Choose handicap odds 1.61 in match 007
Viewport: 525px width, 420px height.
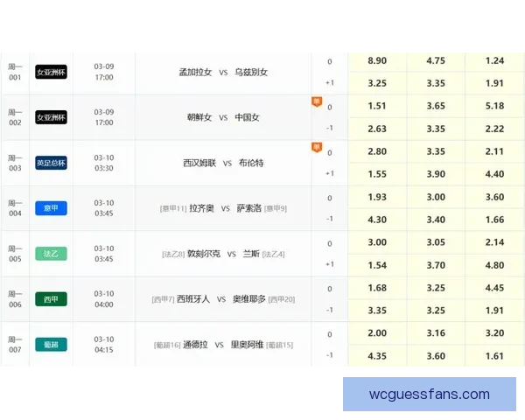[x=495, y=356]
